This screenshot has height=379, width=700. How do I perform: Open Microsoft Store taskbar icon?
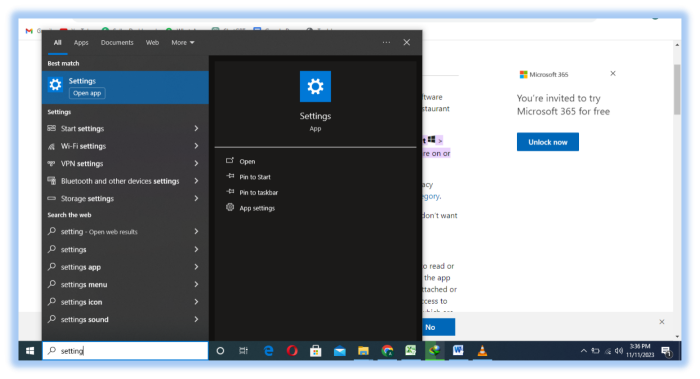[316, 351]
